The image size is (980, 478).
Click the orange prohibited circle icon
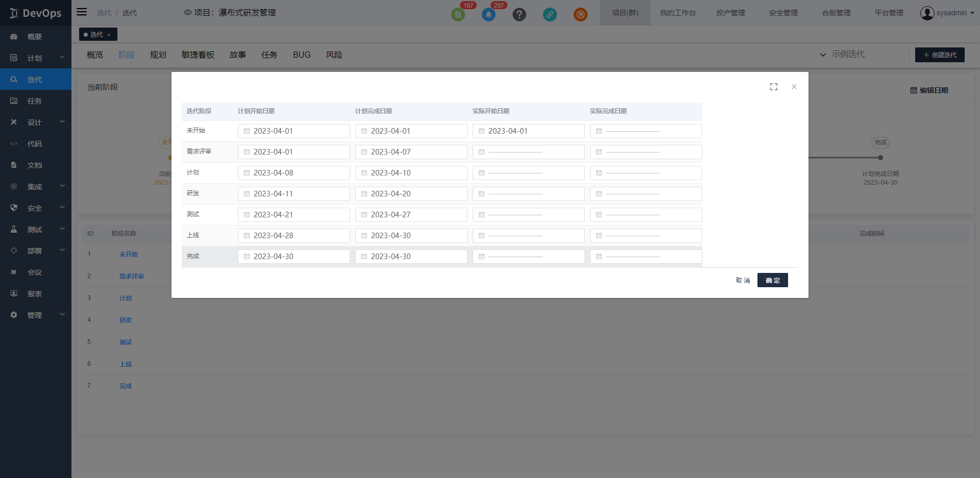click(x=580, y=14)
